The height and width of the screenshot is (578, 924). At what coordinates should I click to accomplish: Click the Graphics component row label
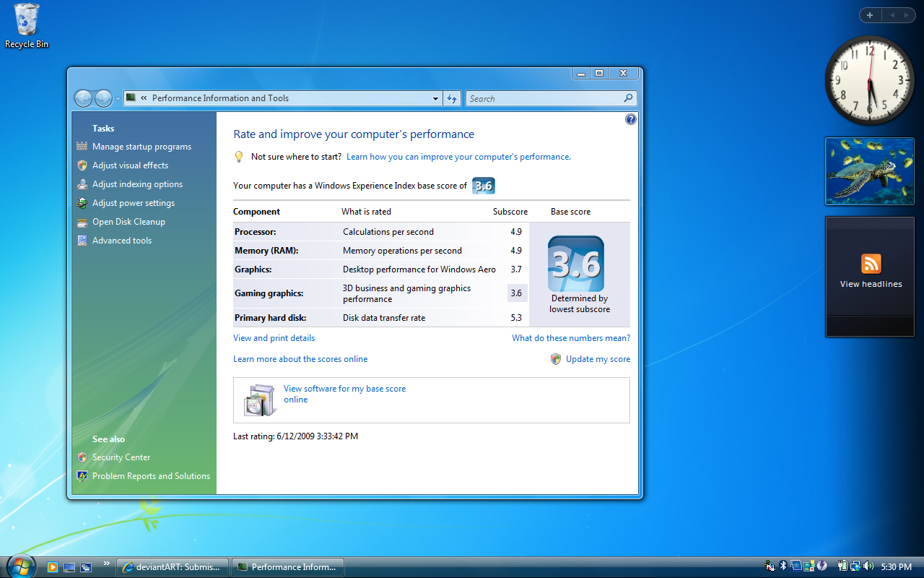point(253,269)
